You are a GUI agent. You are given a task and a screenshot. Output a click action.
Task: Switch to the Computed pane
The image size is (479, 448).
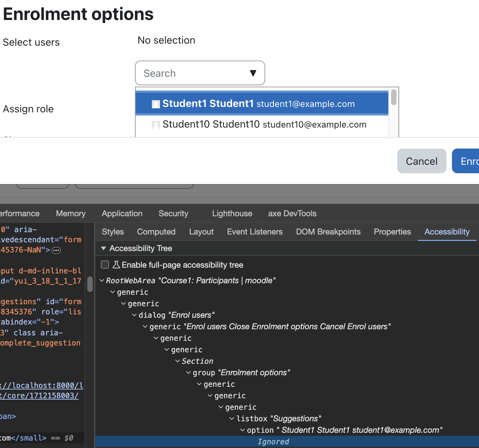pyautogui.click(x=156, y=232)
